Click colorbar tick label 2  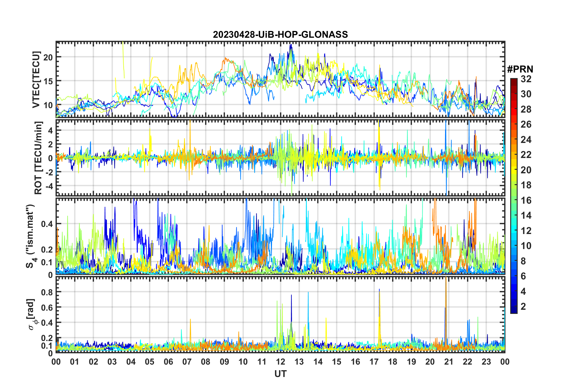coord(523,307)
